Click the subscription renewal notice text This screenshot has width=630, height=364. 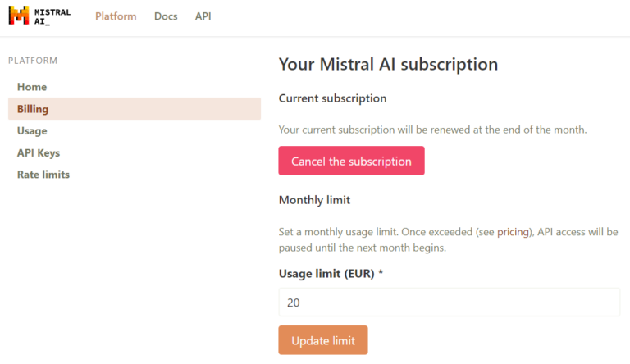tap(432, 130)
